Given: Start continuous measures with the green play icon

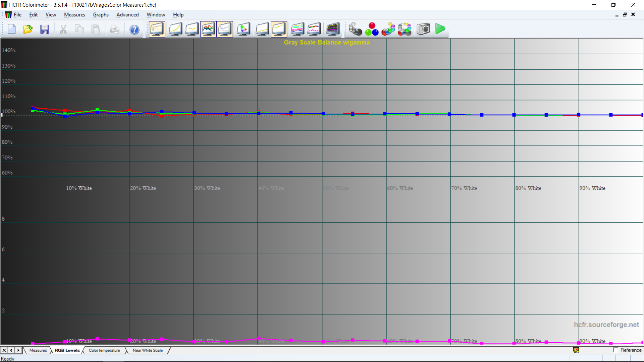Looking at the screenshot, I should (440, 29).
